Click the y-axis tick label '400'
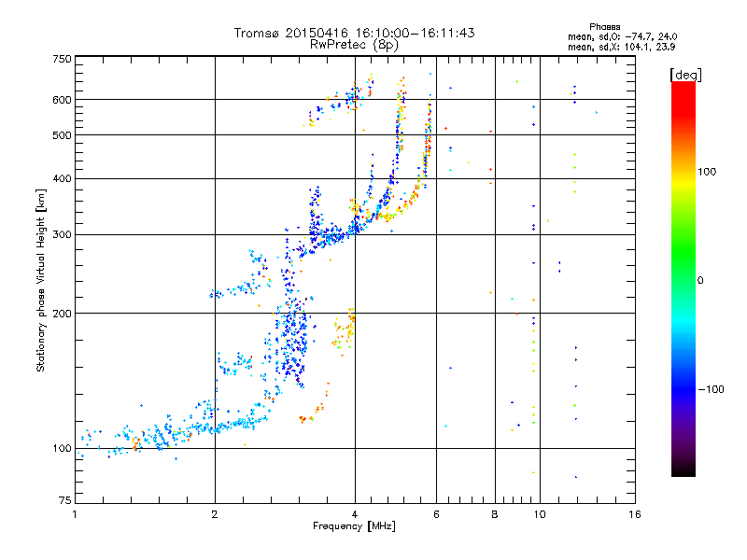This screenshot has width=747, height=560. (x=62, y=179)
